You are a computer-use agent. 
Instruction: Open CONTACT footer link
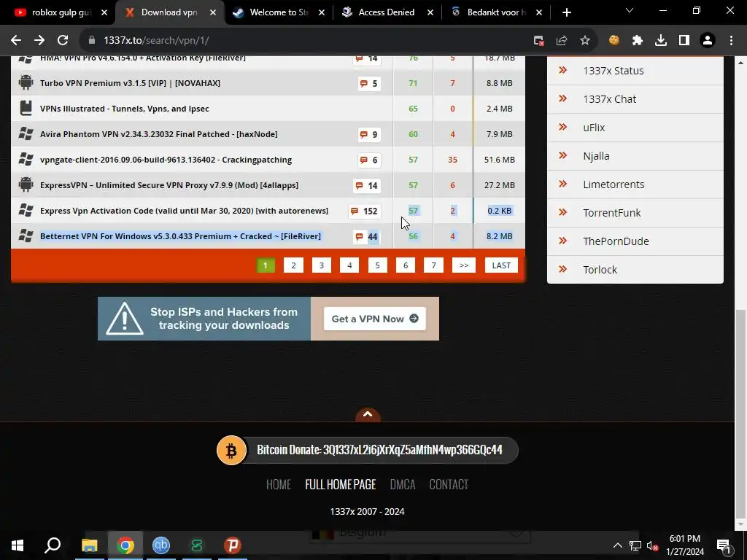[449, 484]
